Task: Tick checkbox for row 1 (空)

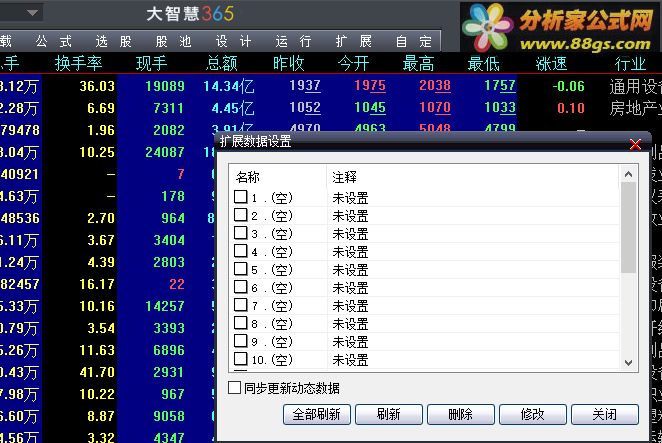Action: 241,197
